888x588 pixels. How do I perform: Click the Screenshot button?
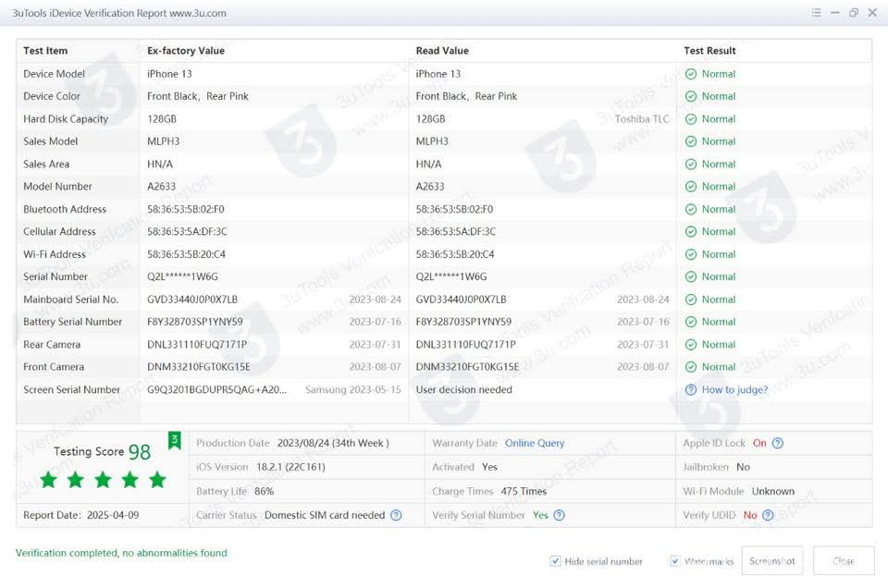pos(772,560)
